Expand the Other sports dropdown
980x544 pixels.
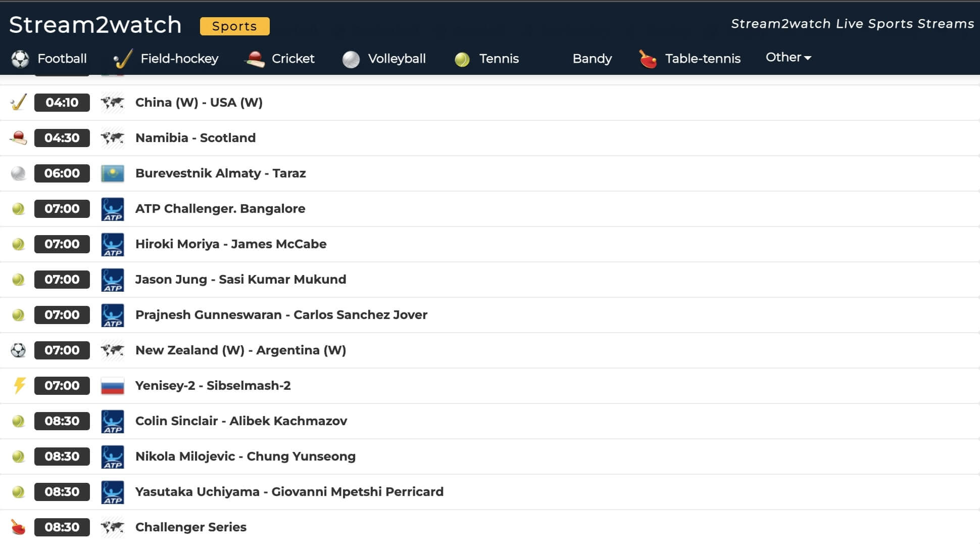[x=788, y=58]
